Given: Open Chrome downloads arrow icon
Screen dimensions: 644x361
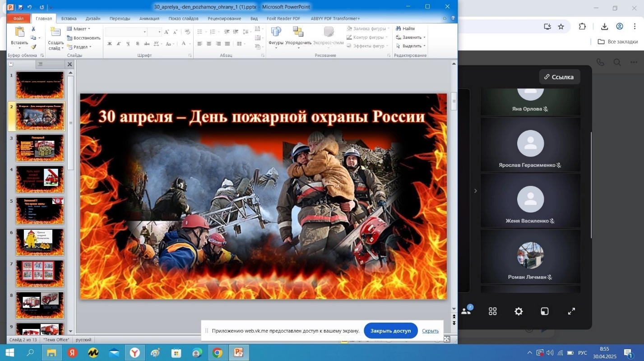Looking at the screenshot, I should (605, 27).
